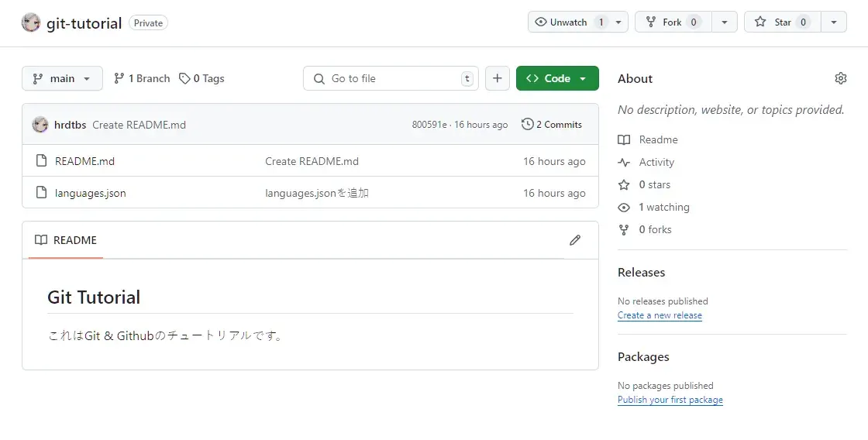
Task: Click the languages.json row's 16 hours ago timestamp
Action: pos(554,193)
